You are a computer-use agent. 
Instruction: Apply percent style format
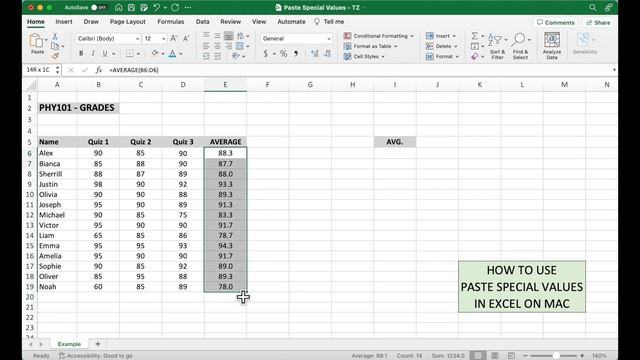283,53
